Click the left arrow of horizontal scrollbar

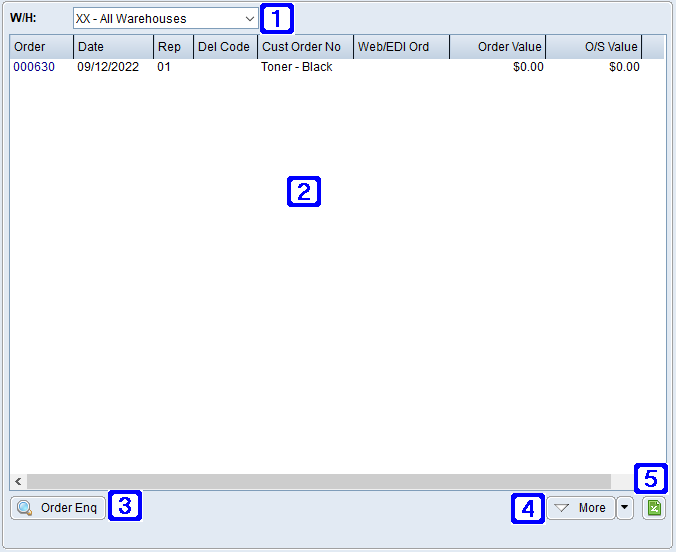[18, 481]
